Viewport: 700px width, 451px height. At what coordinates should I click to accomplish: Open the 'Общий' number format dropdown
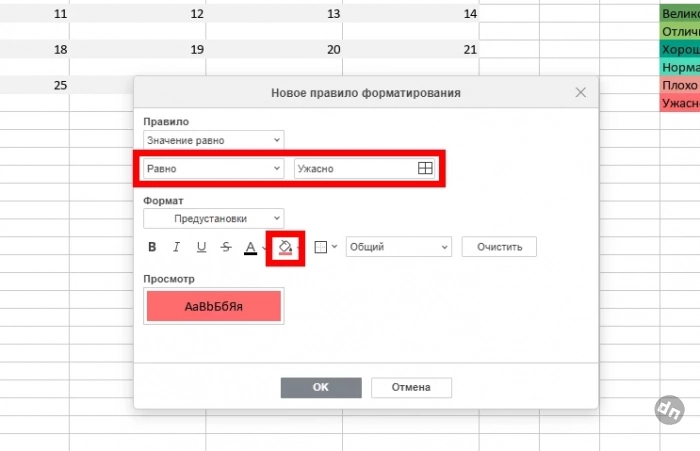click(398, 247)
